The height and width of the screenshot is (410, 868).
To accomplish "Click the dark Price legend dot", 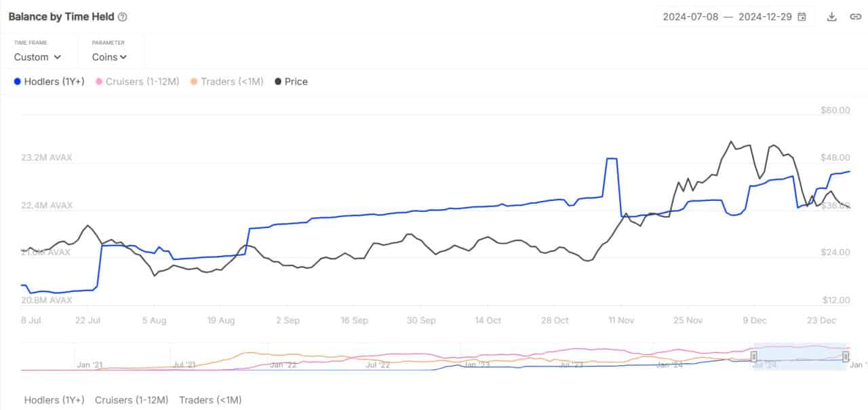I will (x=278, y=81).
